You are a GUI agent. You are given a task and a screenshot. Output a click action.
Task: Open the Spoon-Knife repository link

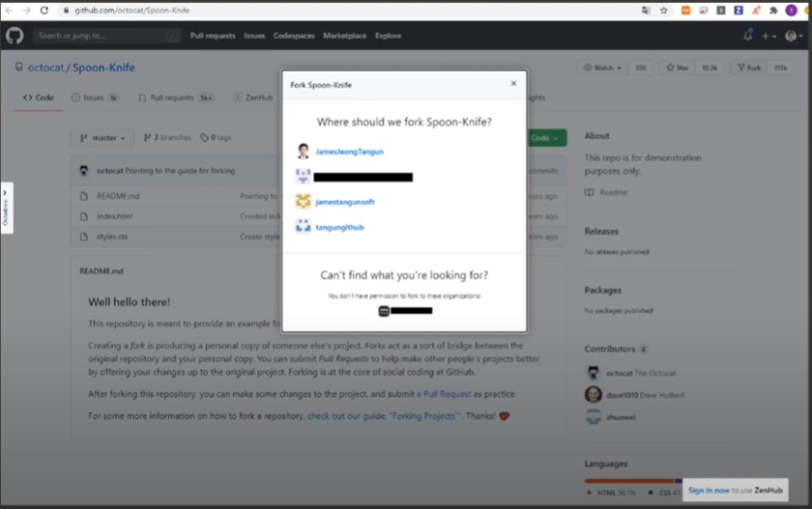pyautogui.click(x=103, y=68)
